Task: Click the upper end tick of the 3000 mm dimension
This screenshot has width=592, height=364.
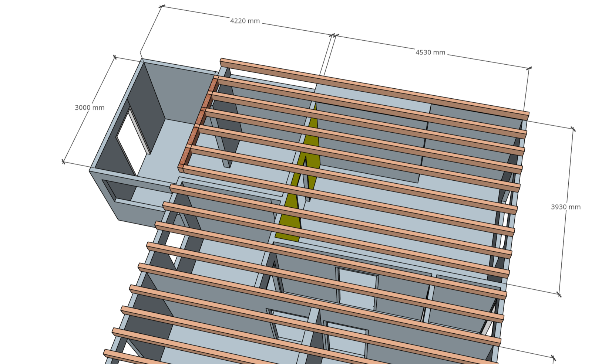Action: [115, 57]
